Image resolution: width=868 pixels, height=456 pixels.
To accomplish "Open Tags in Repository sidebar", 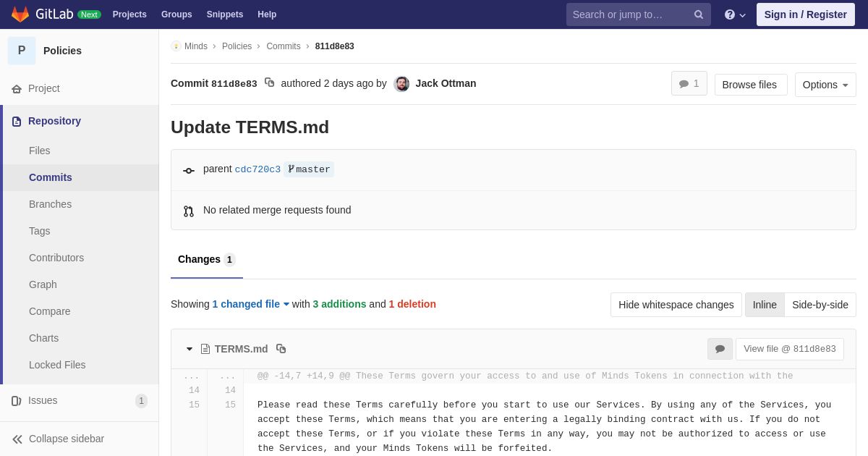I will (40, 231).
